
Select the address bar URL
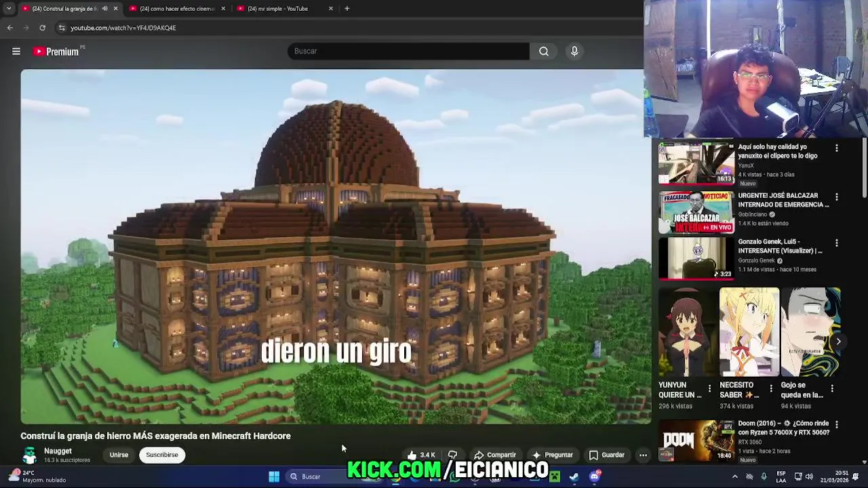[x=123, y=28]
